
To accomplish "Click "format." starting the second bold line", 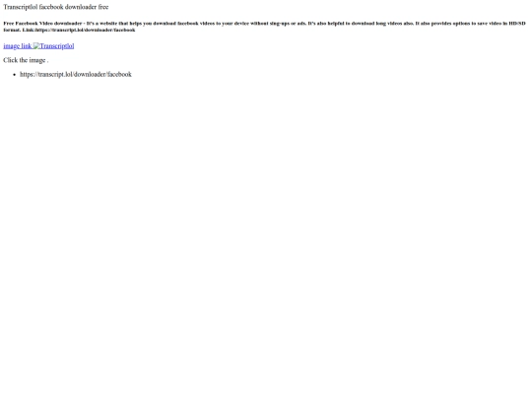I will tap(12, 30).
